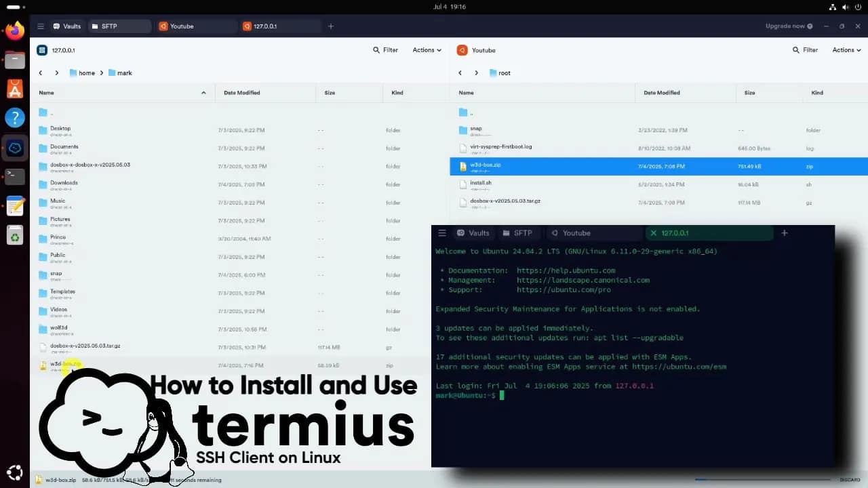Select the install.sh file in the right pane

[x=481, y=184]
